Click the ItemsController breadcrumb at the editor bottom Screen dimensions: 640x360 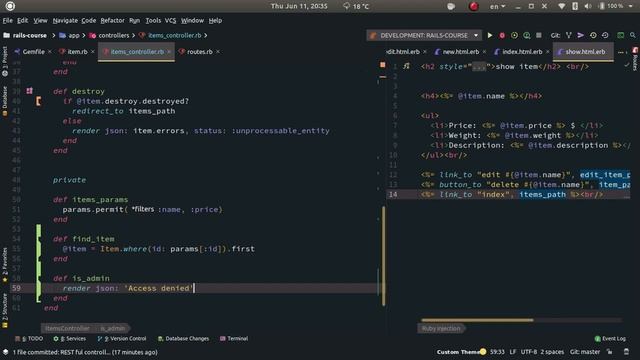(x=67, y=328)
